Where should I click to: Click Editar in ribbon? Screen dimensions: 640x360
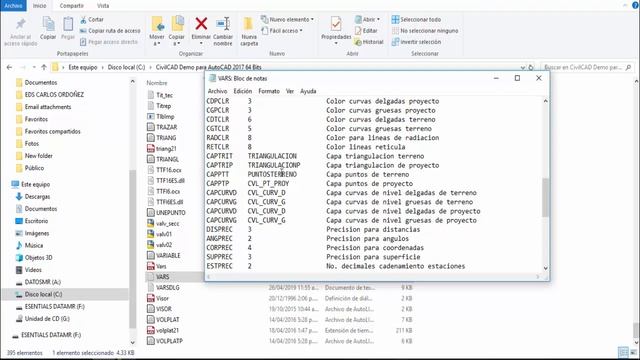366,31
